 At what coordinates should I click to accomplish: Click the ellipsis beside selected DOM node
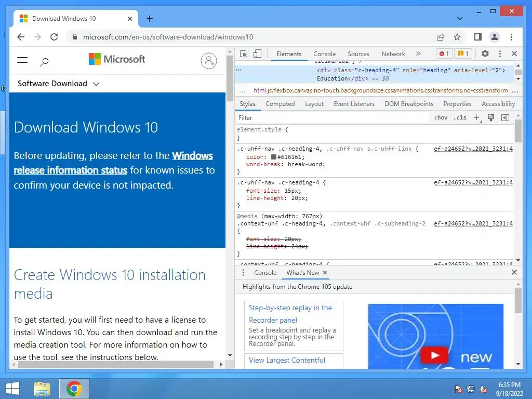click(x=238, y=70)
